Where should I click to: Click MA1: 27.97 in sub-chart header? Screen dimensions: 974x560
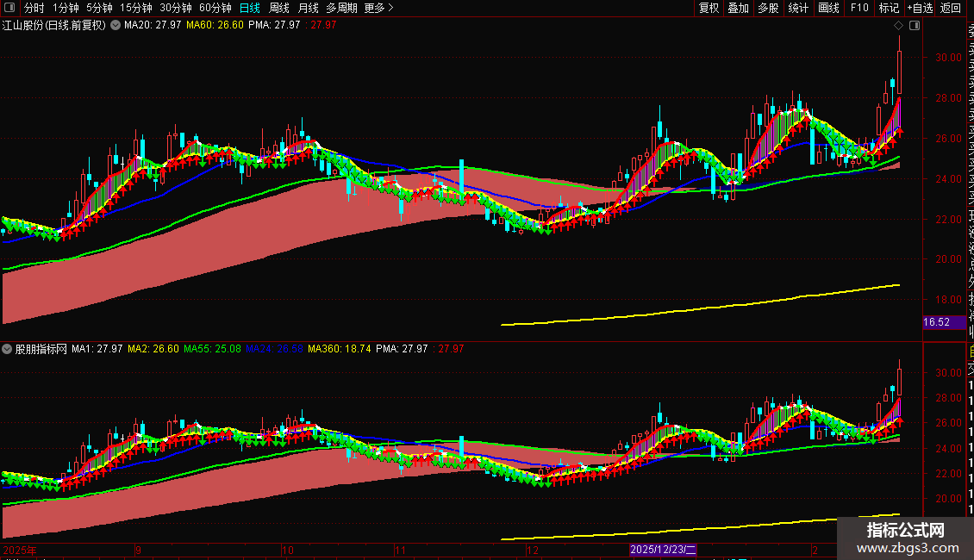click(97, 349)
